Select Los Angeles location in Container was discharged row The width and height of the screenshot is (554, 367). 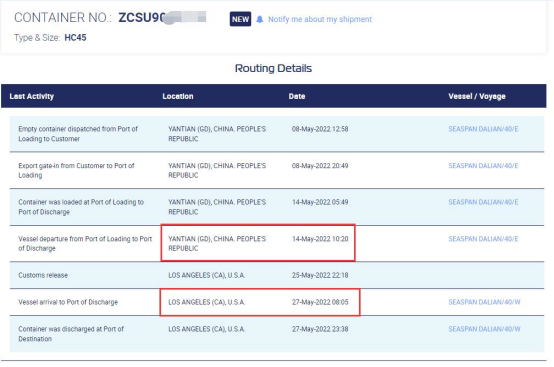click(207, 329)
